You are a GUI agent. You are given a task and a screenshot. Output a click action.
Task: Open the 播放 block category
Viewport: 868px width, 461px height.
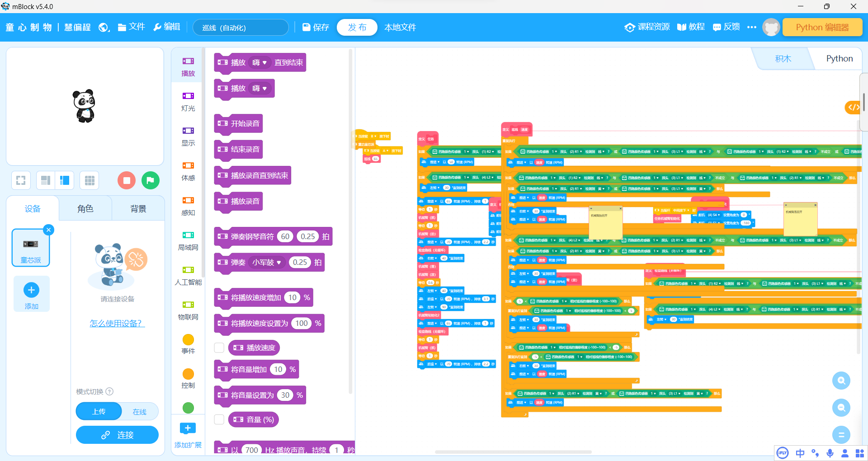click(x=188, y=67)
